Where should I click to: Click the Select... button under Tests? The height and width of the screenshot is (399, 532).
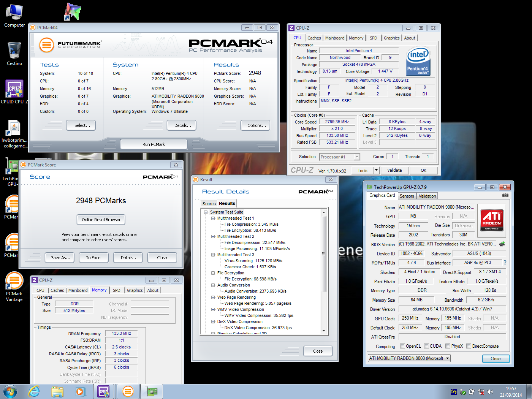click(x=81, y=125)
